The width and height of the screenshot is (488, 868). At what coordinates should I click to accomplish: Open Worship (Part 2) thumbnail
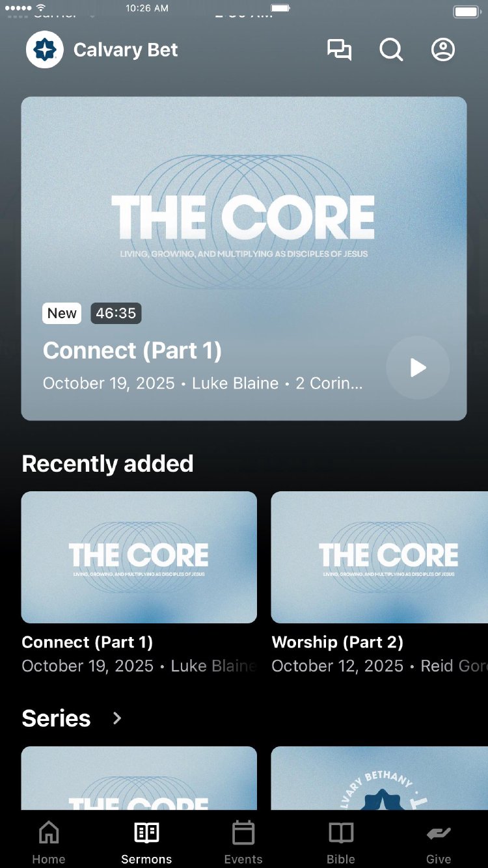pyautogui.click(x=379, y=557)
